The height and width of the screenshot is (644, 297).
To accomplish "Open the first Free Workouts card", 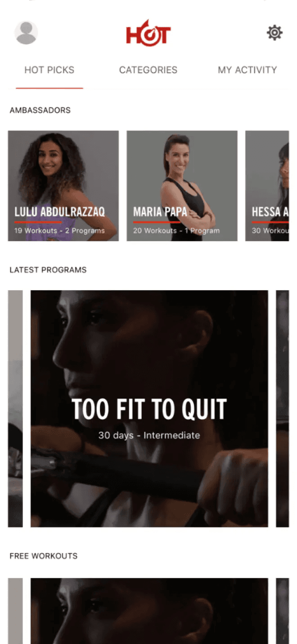I will pos(149,611).
